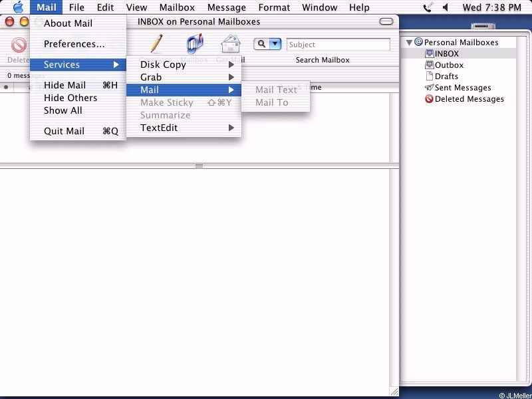Click the phone modem status icon
This screenshot has width=532, height=399.
428,7
